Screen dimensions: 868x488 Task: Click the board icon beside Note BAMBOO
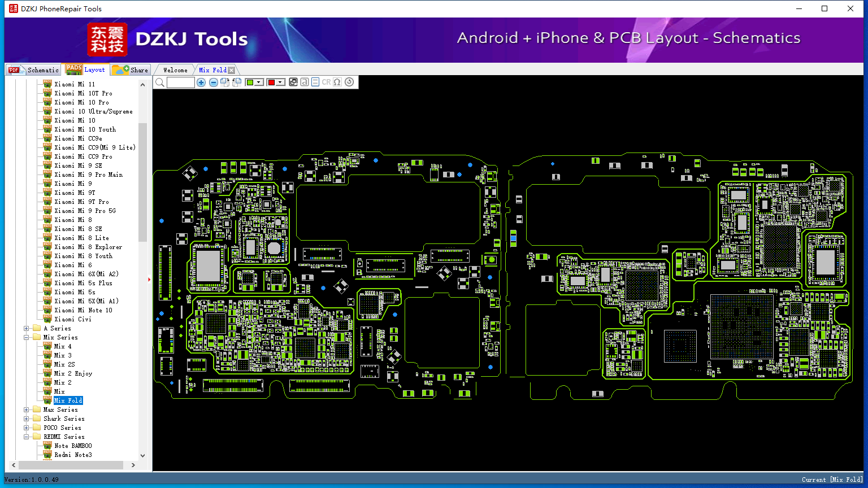pos(47,446)
